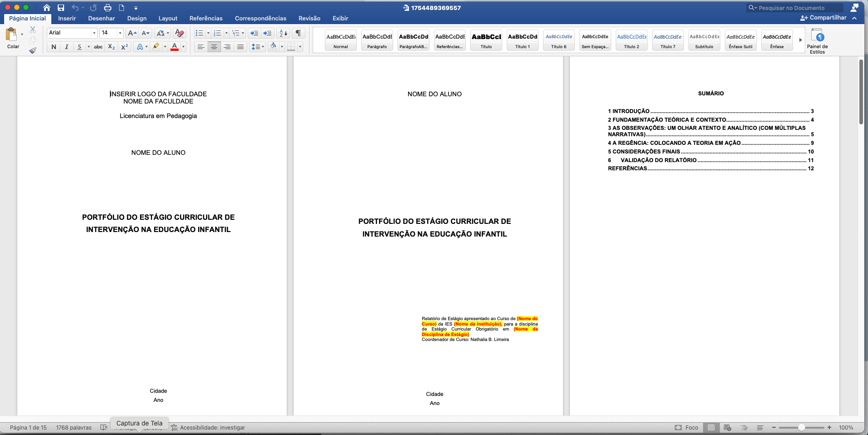Toggle justified text alignment
The image size is (868, 435).
[240, 47]
